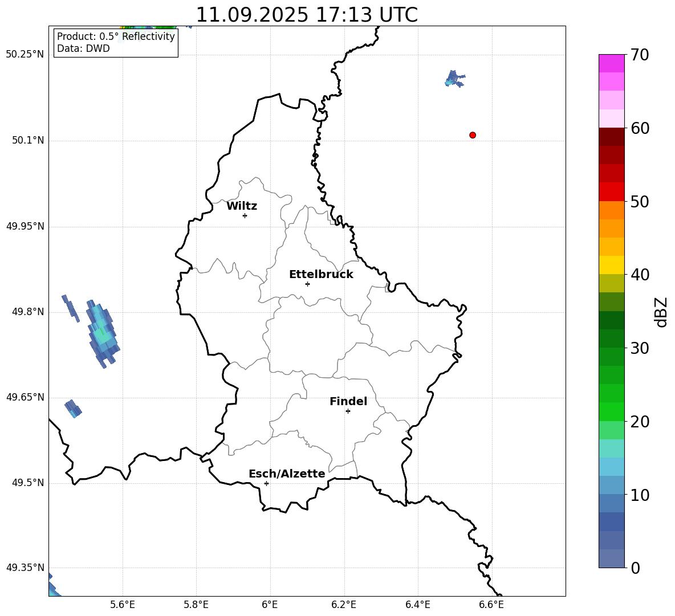The width and height of the screenshot is (675, 616).
Task: Click the longitude label 6°E
Action: click(270, 605)
